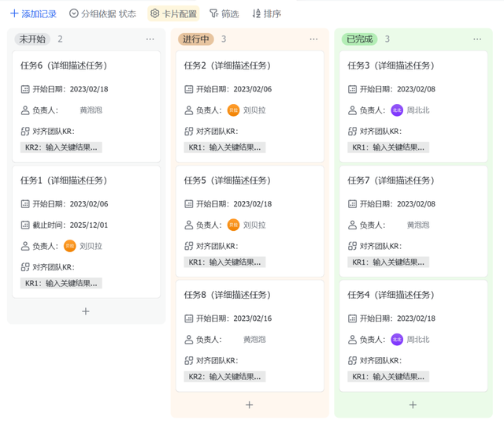This screenshot has width=504, height=428.
Task: Open the 任务6 card
Action: click(64, 65)
